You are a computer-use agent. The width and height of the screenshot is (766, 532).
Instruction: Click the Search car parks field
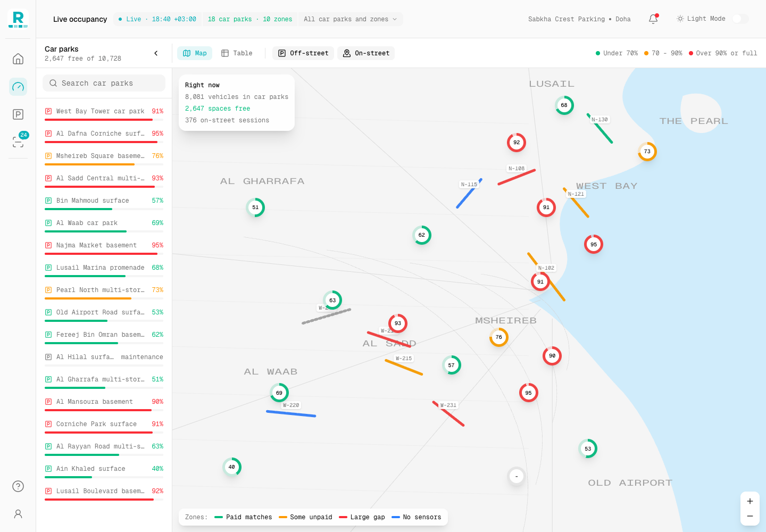104,83
